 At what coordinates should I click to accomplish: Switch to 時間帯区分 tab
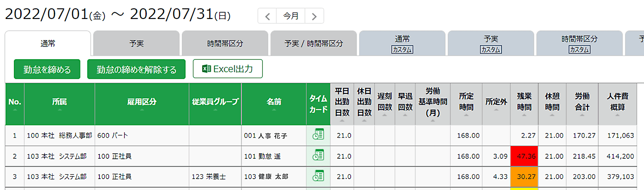click(x=225, y=43)
